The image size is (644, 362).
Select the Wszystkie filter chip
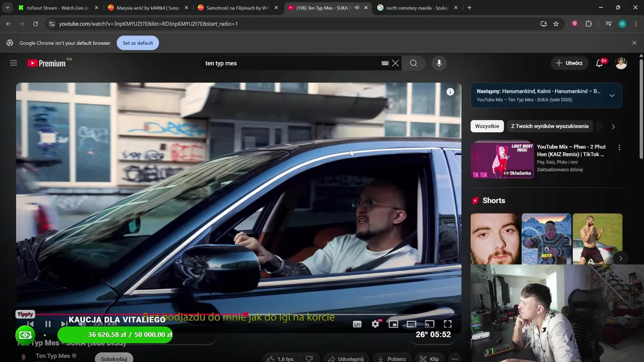487,126
